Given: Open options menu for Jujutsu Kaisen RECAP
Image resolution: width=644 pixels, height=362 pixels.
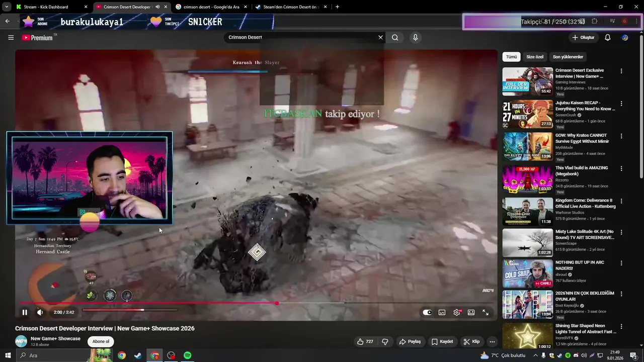Looking at the screenshot, I should (x=621, y=104).
